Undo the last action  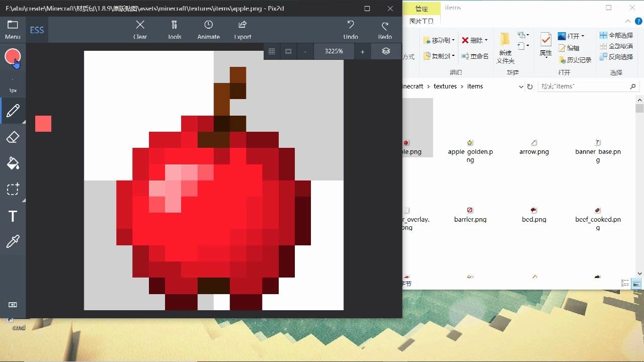click(x=351, y=30)
